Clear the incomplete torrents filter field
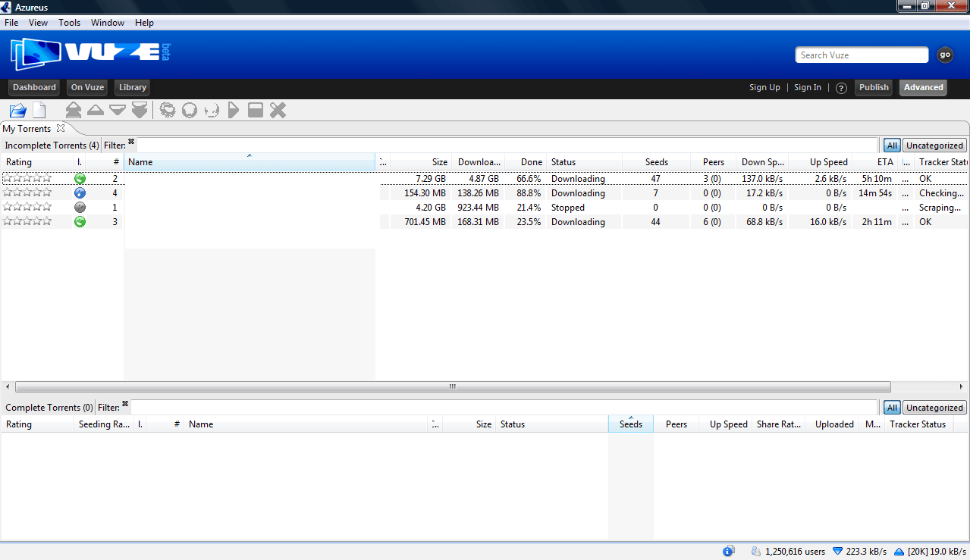 [130, 142]
